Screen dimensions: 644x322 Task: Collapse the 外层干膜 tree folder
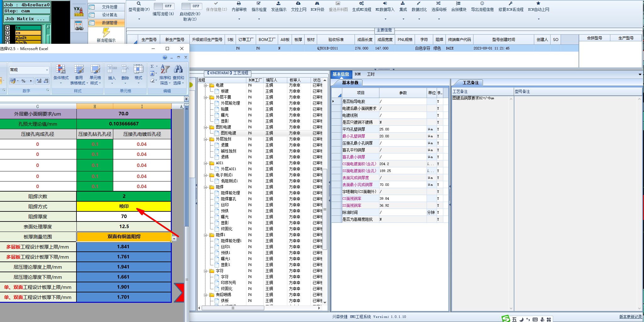205,97
